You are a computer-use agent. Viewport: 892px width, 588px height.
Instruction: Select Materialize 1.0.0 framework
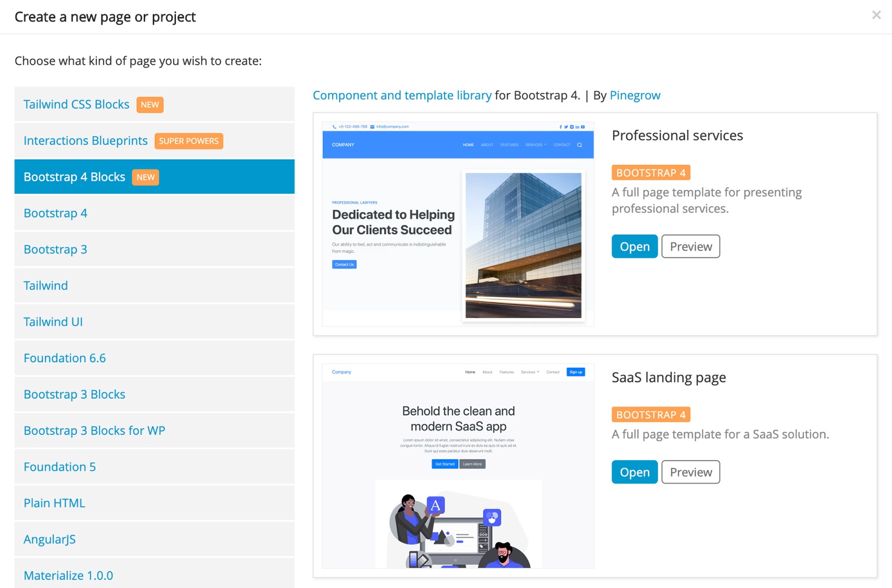click(154, 574)
